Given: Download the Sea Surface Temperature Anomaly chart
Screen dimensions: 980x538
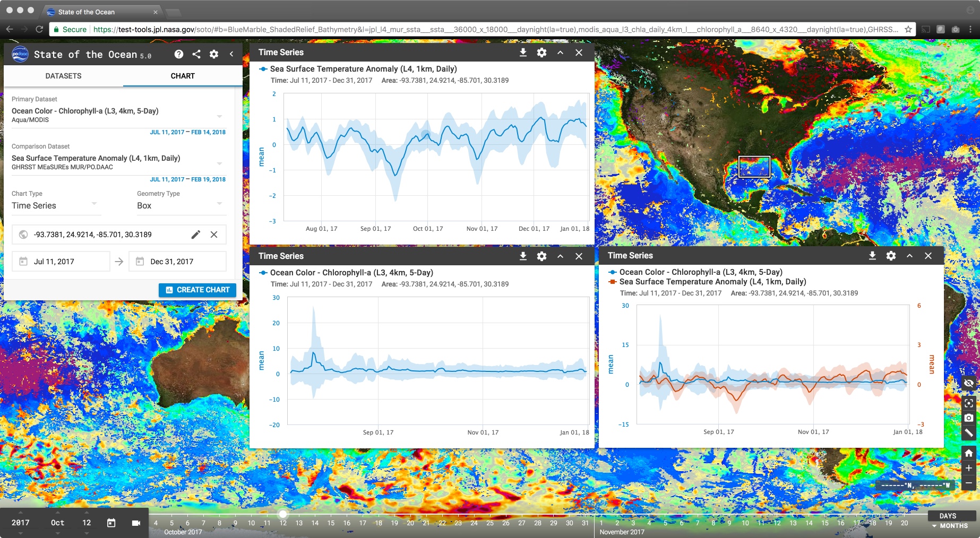Looking at the screenshot, I should [x=523, y=53].
